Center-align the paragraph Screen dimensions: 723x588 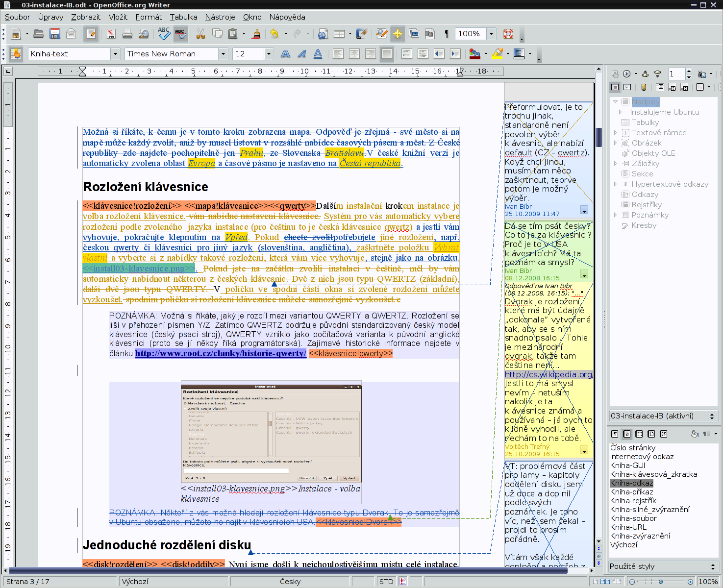tap(354, 54)
